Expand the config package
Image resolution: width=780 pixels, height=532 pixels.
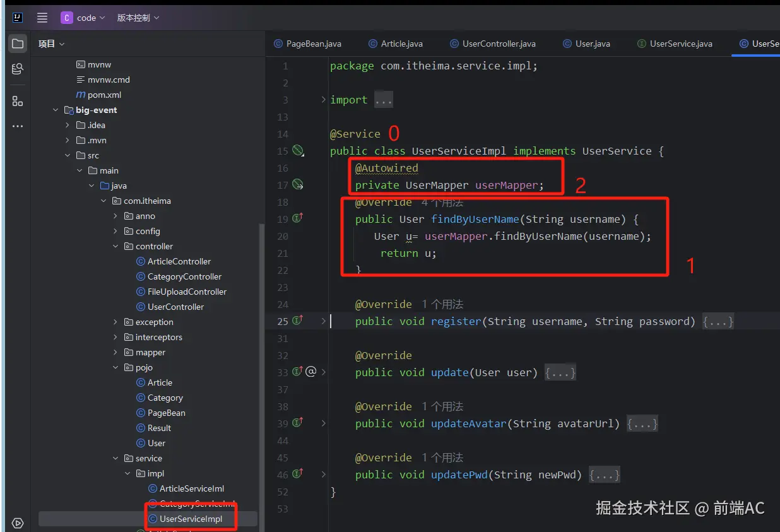(x=115, y=231)
